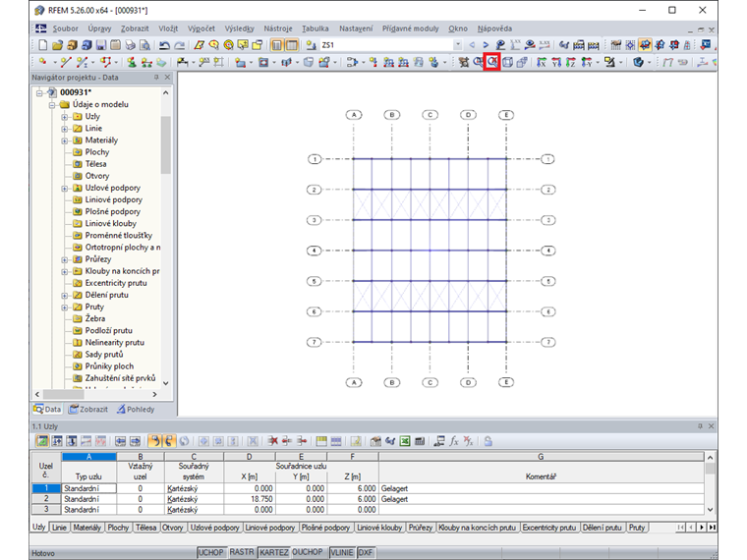Switch to navigator Data tab

point(47,409)
